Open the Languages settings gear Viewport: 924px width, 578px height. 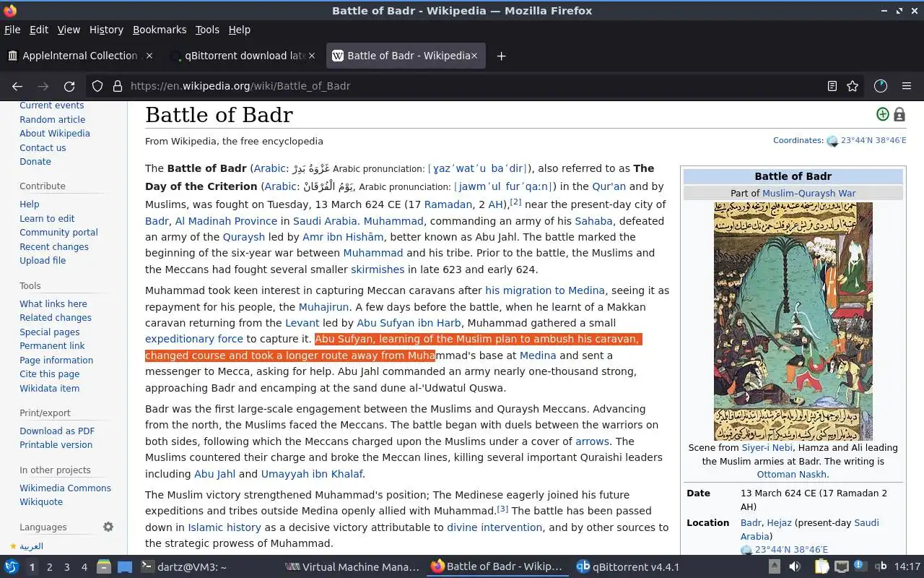(108, 527)
